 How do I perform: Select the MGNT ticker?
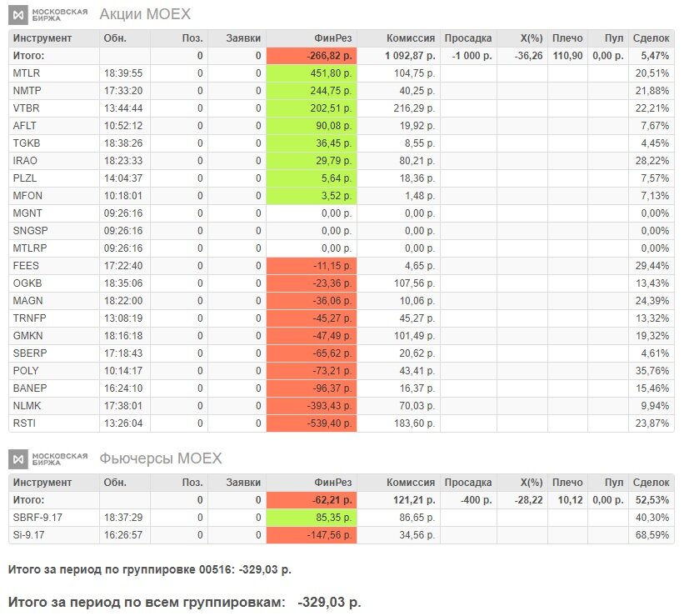point(27,213)
